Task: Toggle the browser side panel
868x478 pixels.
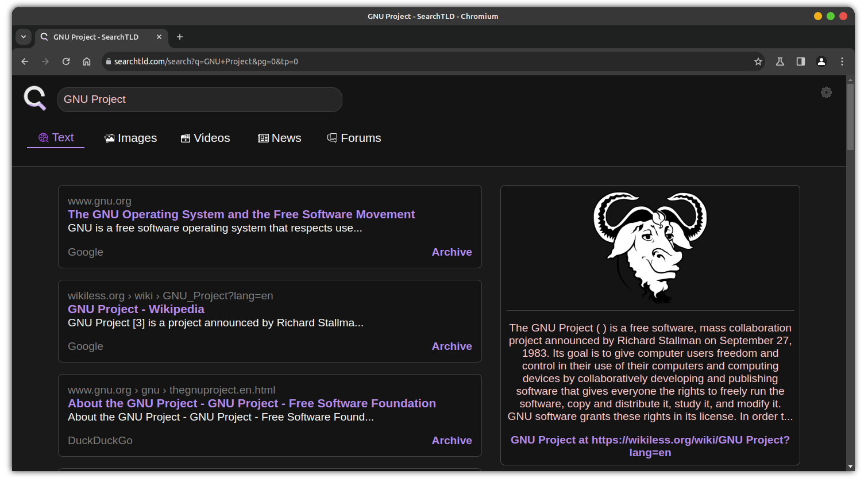Action: [801, 61]
